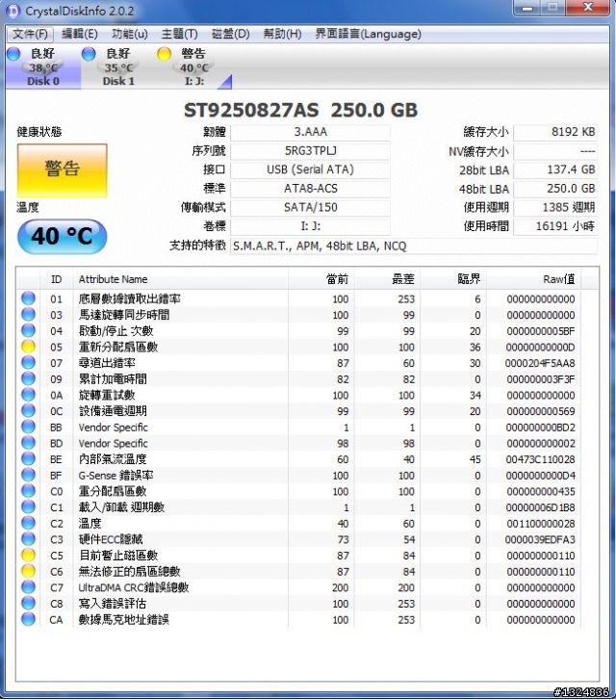Click the 臨界 column header

click(453, 279)
